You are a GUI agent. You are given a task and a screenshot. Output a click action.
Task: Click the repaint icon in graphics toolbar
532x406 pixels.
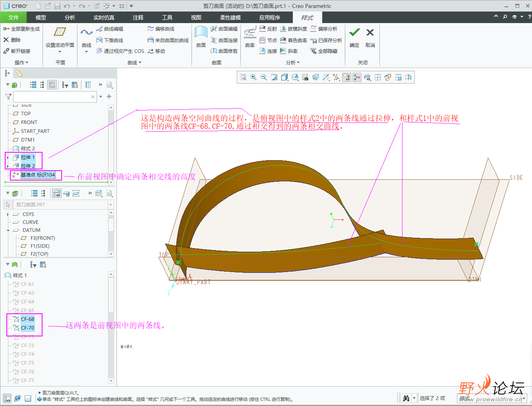(x=274, y=77)
